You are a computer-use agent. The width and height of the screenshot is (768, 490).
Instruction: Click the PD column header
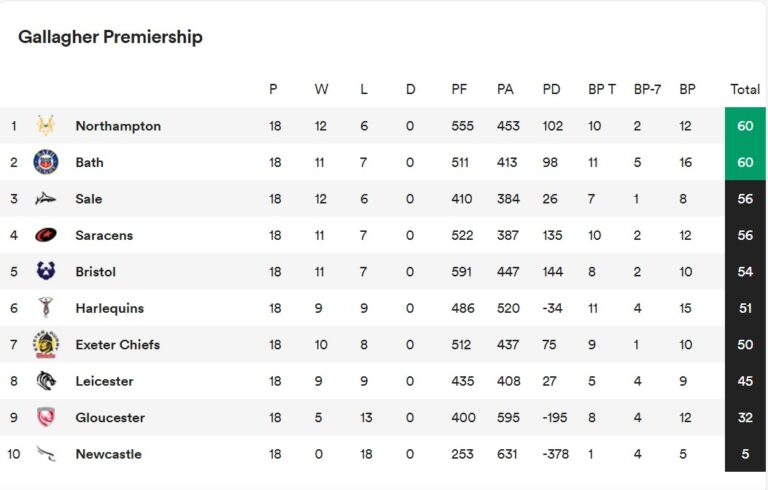coord(551,89)
